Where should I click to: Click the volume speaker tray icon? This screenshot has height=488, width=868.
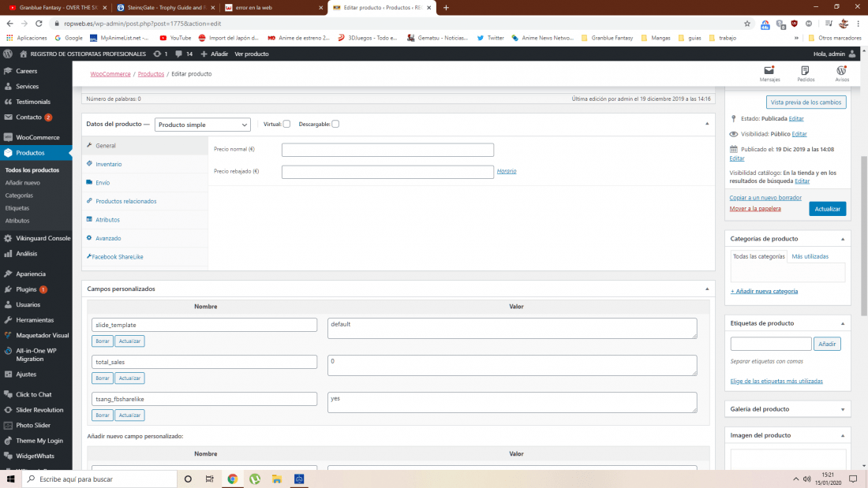pos(807,479)
